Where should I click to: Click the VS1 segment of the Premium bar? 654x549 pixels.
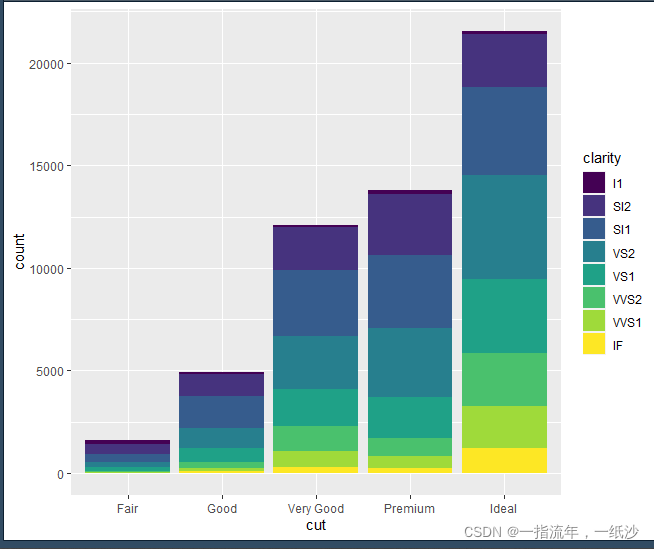pyautogui.click(x=410, y=417)
